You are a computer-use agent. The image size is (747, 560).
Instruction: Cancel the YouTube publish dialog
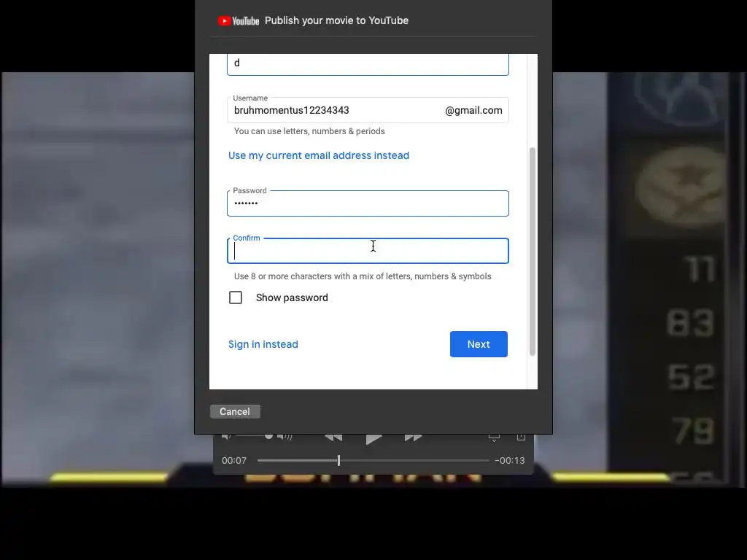235,411
